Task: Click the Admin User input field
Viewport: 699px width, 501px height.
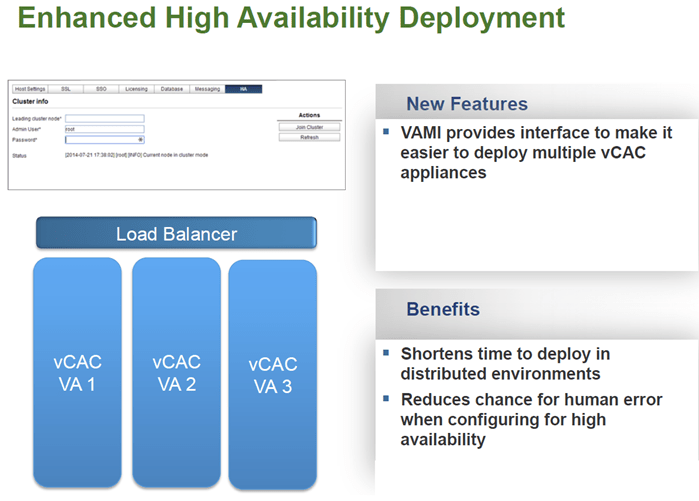Action: pyautogui.click(x=104, y=129)
